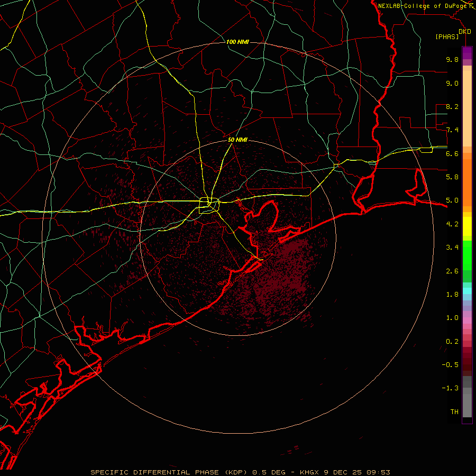Click the 8.2 legend value
The width and height of the screenshot is (476, 476).
coord(452,106)
